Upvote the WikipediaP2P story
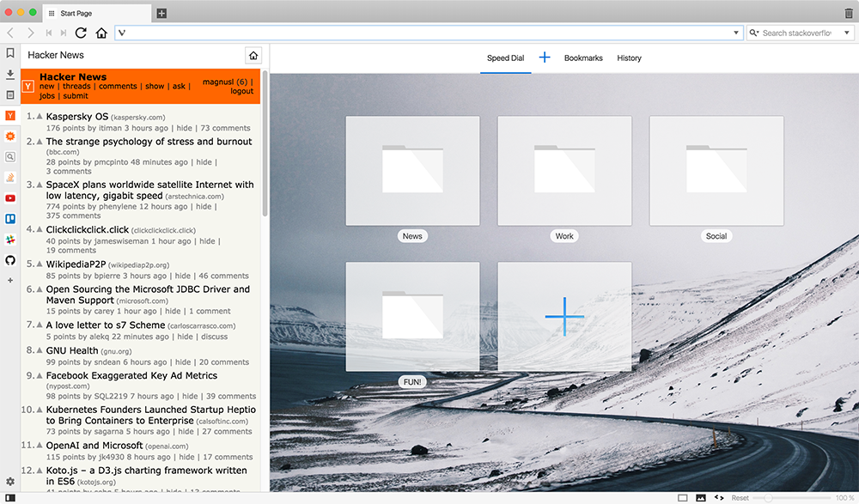 [40, 264]
